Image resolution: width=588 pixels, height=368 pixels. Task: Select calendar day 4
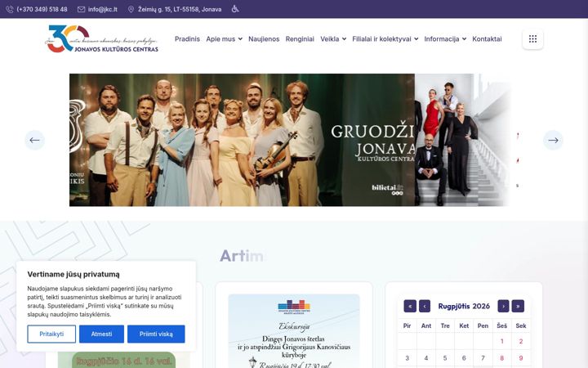426,358
